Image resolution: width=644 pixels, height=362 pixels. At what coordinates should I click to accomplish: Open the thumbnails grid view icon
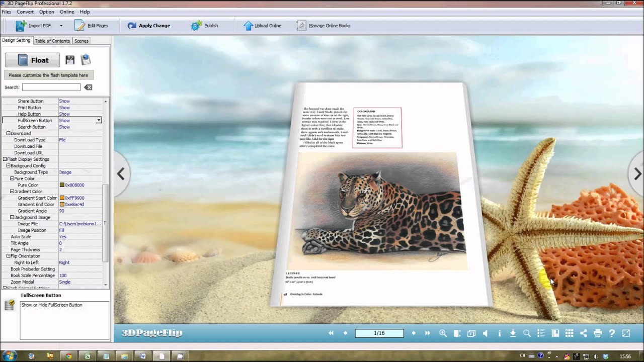(x=570, y=333)
